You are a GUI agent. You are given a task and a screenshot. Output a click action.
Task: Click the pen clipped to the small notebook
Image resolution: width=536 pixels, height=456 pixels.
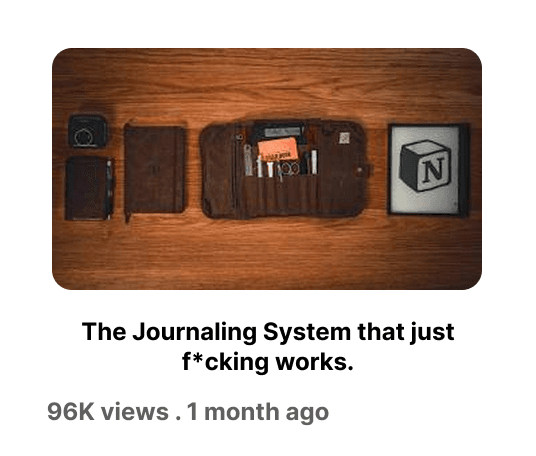tap(109, 189)
